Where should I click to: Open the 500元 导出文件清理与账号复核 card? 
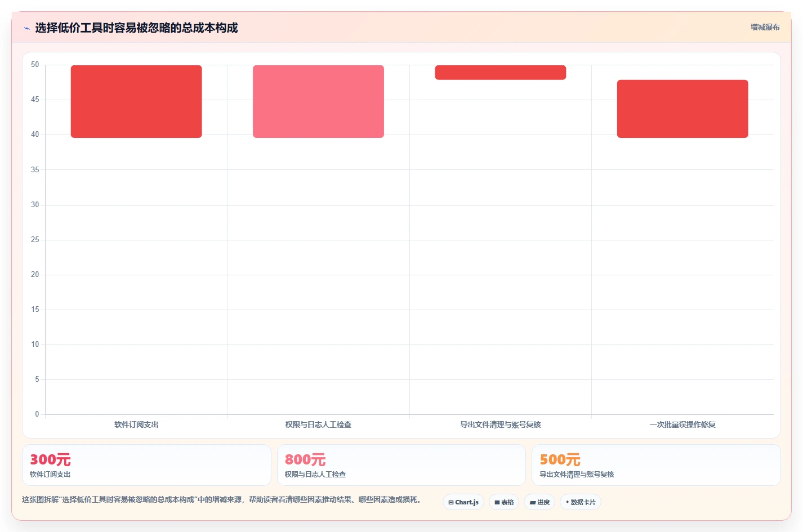pos(656,465)
